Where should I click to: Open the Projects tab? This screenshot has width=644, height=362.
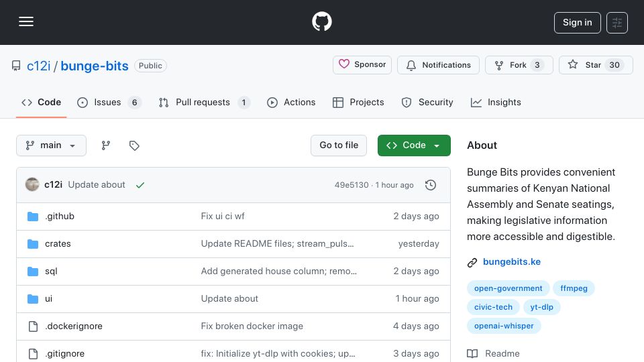pyautogui.click(x=358, y=102)
